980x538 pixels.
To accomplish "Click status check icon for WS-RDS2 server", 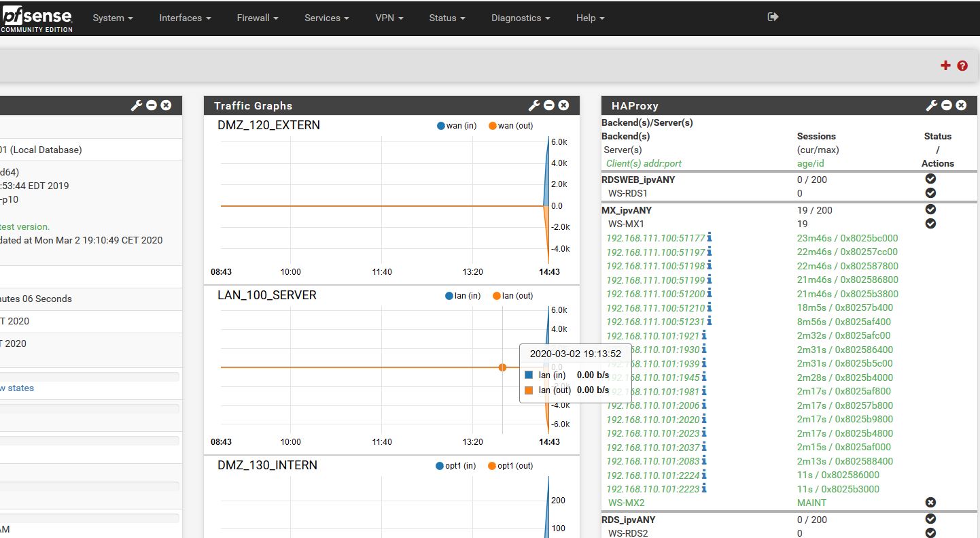I will pyautogui.click(x=930, y=533).
